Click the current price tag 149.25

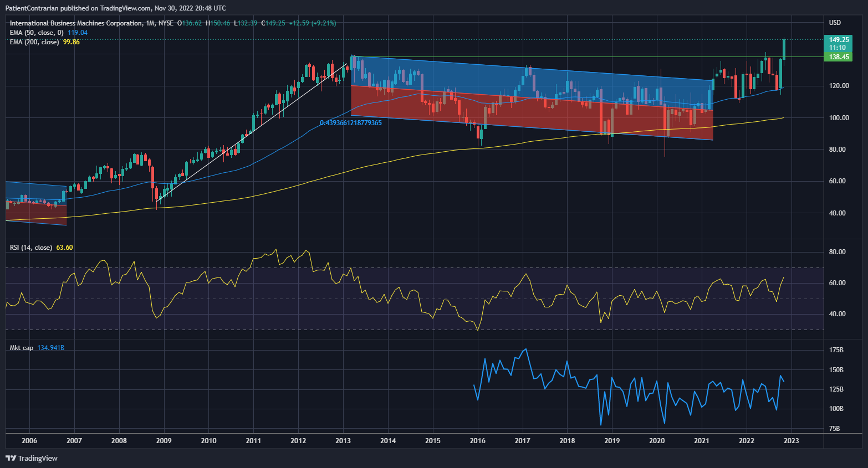[838, 40]
